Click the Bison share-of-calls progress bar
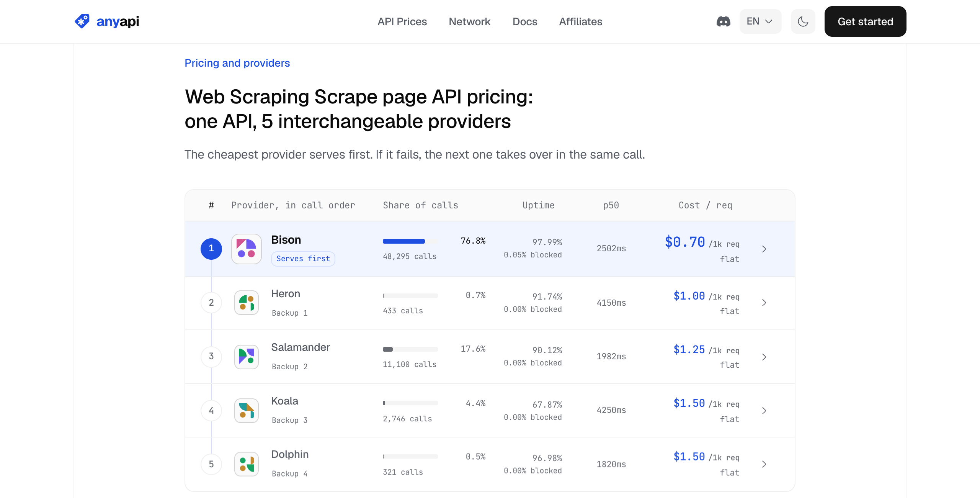 pos(410,241)
